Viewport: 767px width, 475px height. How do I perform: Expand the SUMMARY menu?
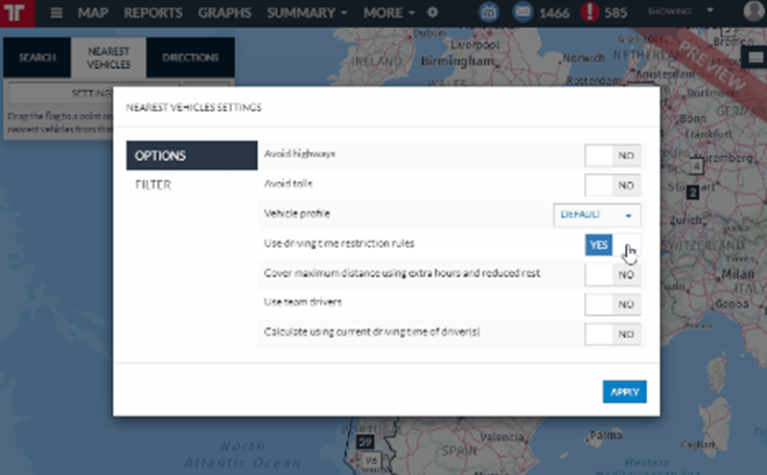[x=307, y=13]
